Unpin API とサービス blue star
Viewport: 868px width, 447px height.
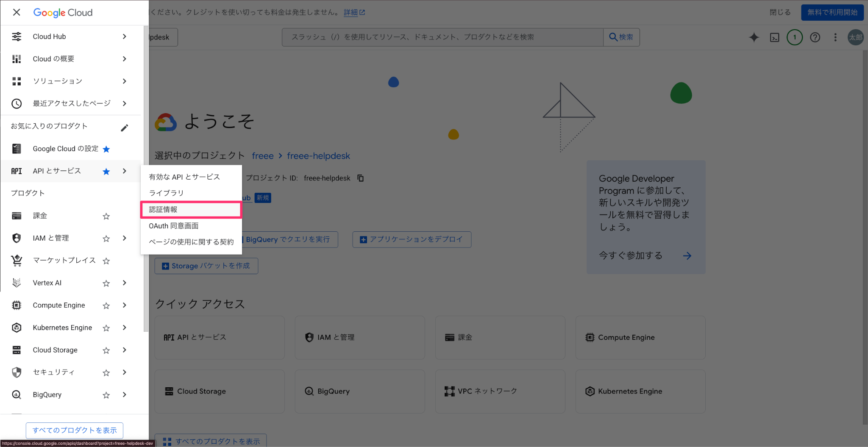[x=106, y=171]
